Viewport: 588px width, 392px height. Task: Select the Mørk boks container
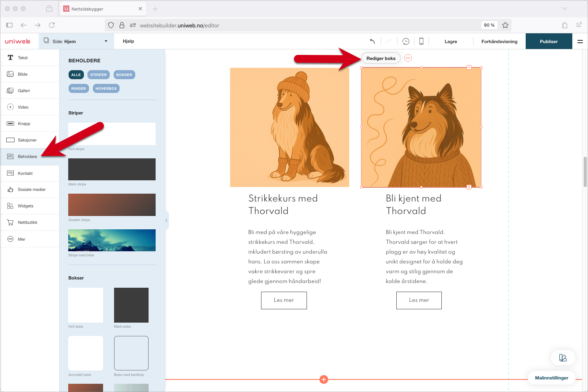point(131,305)
